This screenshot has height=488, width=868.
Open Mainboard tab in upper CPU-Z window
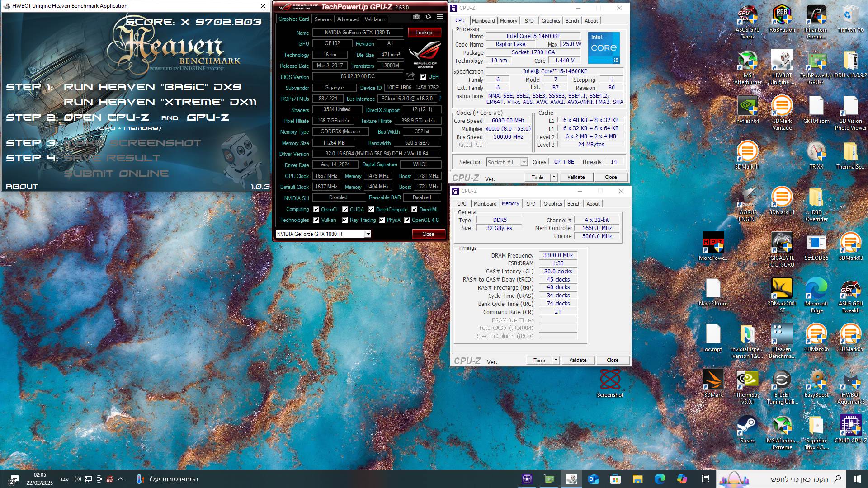pos(483,21)
